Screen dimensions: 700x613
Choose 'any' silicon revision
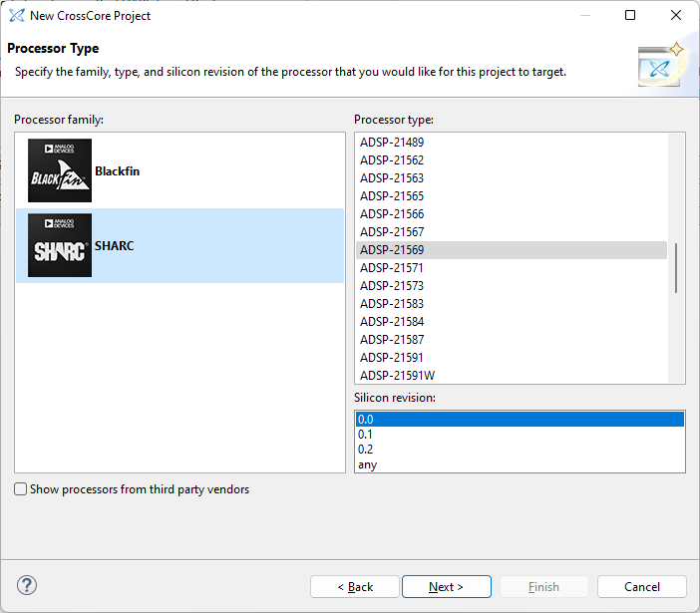pyautogui.click(x=368, y=464)
